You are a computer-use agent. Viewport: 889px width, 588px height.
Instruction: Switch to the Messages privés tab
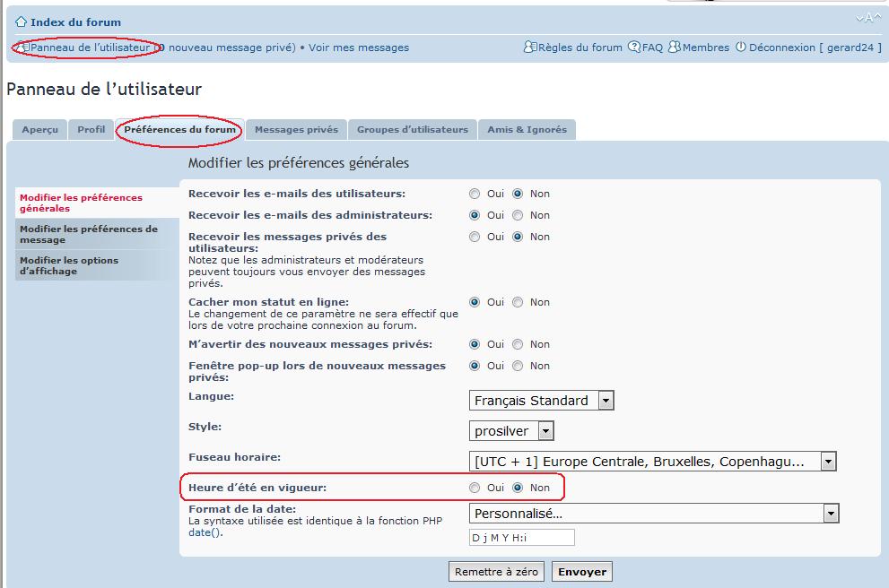pos(296,130)
